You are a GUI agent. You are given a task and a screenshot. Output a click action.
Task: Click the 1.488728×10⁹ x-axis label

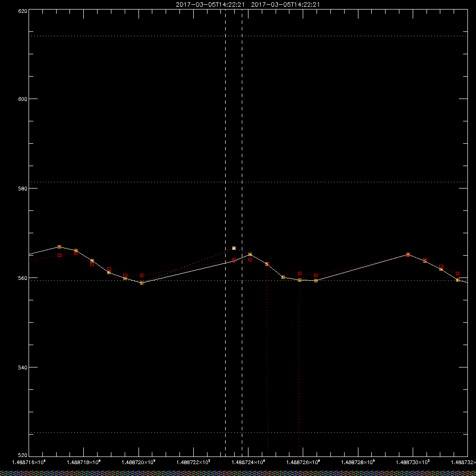358,462
